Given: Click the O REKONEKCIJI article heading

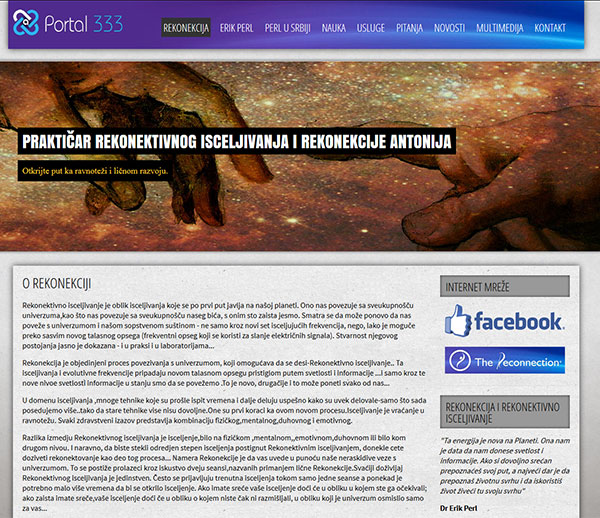Looking at the screenshot, I should coord(57,284).
